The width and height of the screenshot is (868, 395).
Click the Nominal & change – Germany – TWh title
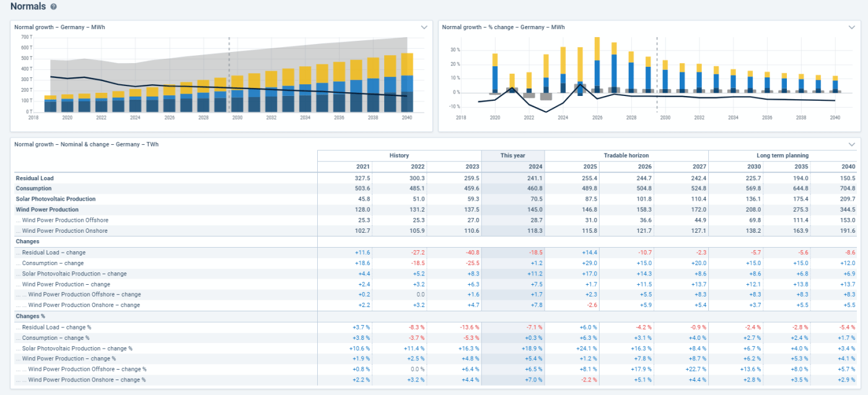click(x=86, y=144)
